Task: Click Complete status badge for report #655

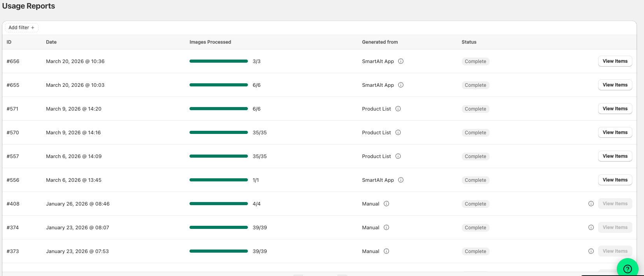Action: (476, 85)
